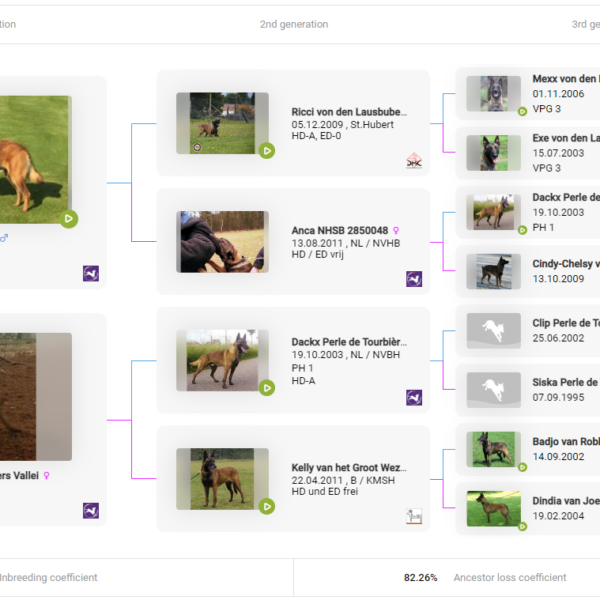Image resolution: width=600 pixels, height=600 pixels.
Task: Click the Inbreeding coefficient label
Action: pyautogui.click(x=49, y=577)
